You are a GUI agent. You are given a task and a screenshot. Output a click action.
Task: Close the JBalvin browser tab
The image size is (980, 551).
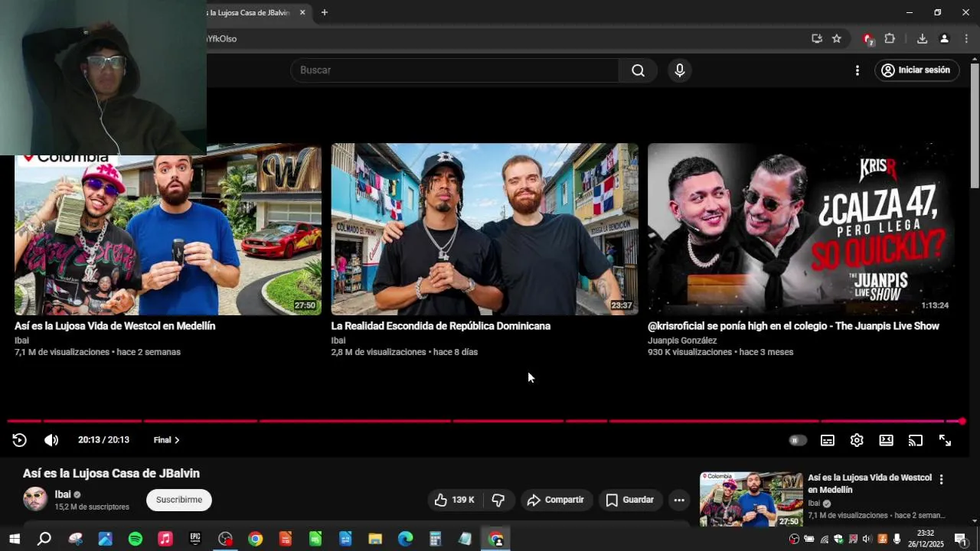(x=302, y=12)
